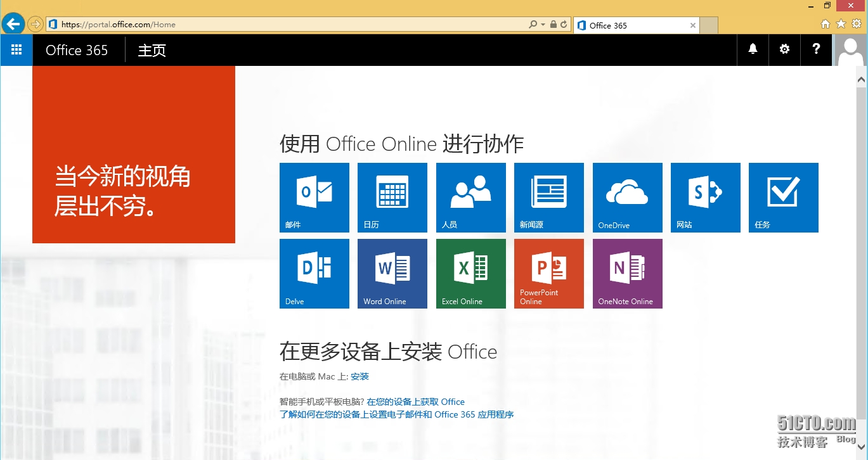The height and width of the screenshot is (460, 868).
Task: Click the browser forward arrow
Action: click(36, 24)
